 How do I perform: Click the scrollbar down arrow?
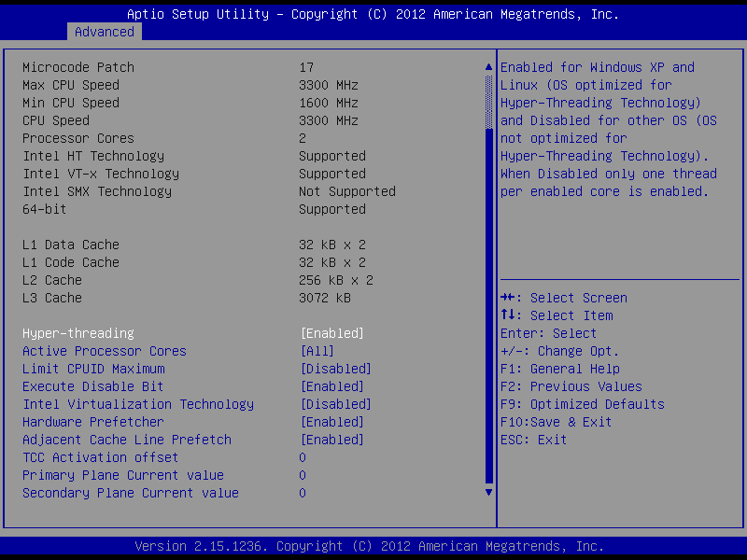pyautogui.click(x=487, y=491)
